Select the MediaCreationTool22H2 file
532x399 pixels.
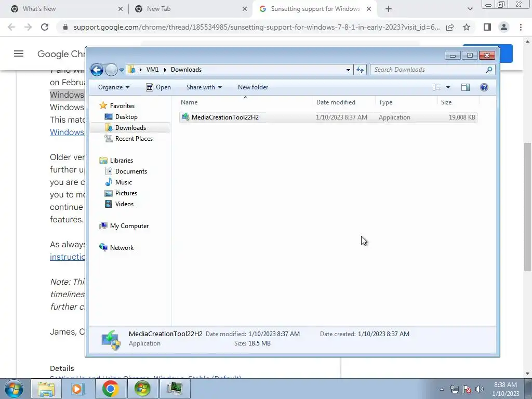click(328, 117)
